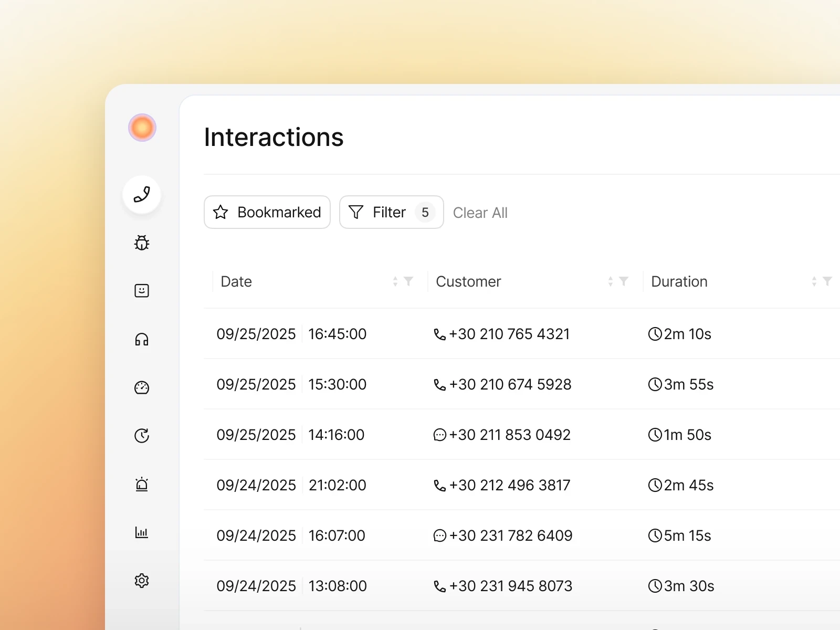
Task: Click clock icon beside 3m 55s
Action: pyautogui.click(x=655, y=384)
